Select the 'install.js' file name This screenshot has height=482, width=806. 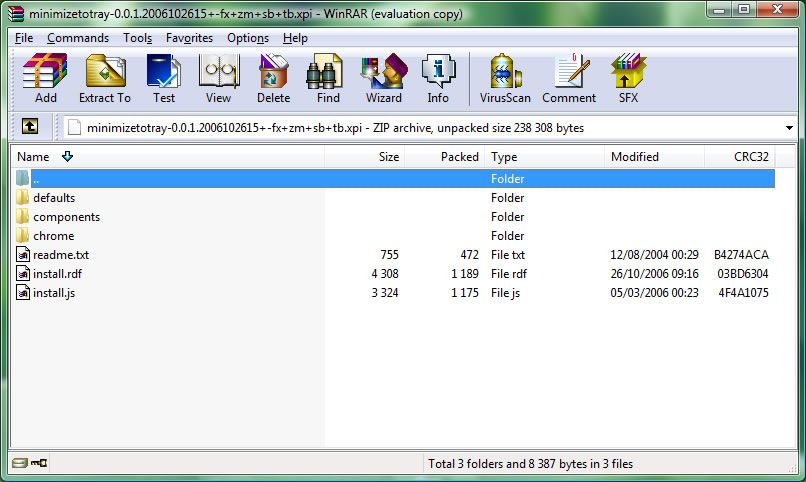click(x=54, y=293)
